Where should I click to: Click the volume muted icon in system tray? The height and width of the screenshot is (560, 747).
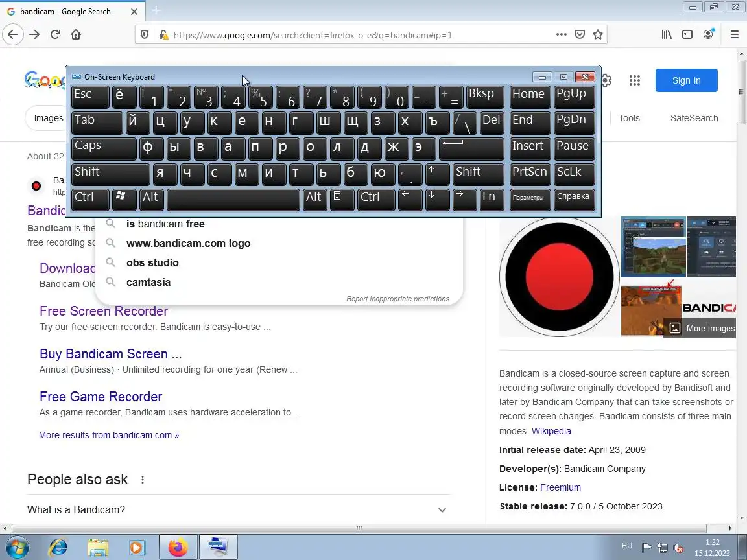click(x=678, y=548)
